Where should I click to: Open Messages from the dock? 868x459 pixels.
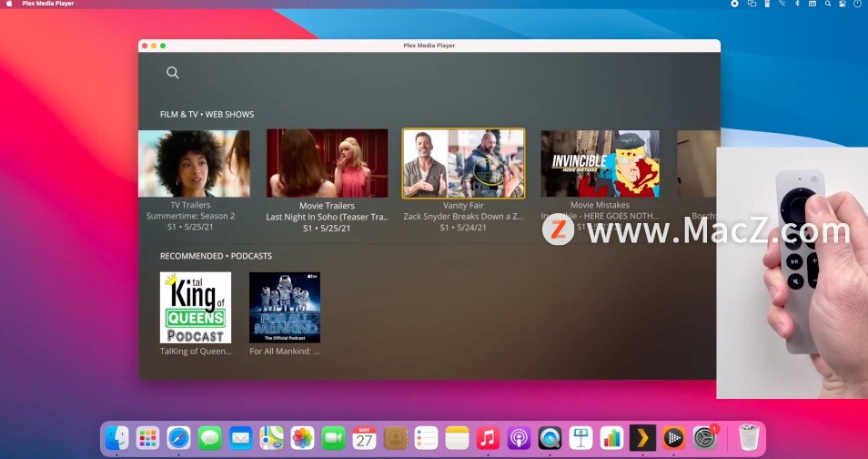pos(210,438)
